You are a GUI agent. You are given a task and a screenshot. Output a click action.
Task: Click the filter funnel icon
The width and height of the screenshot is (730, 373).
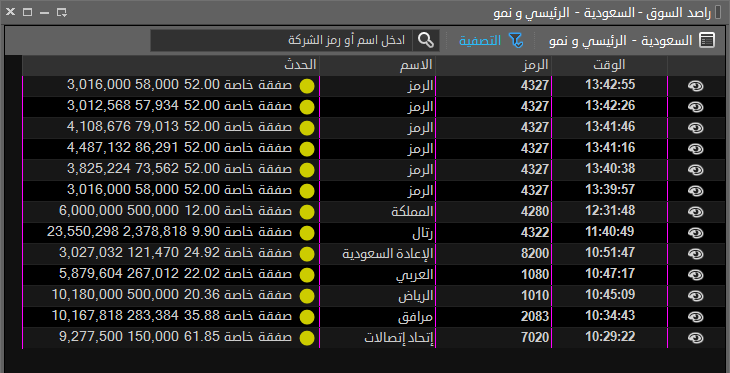516,41
